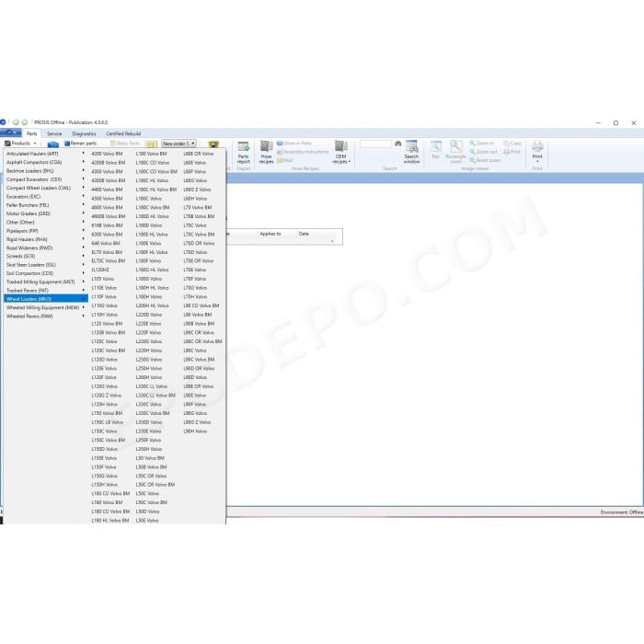Choose L50 Volvo BM model

click(x=150, y=458)
